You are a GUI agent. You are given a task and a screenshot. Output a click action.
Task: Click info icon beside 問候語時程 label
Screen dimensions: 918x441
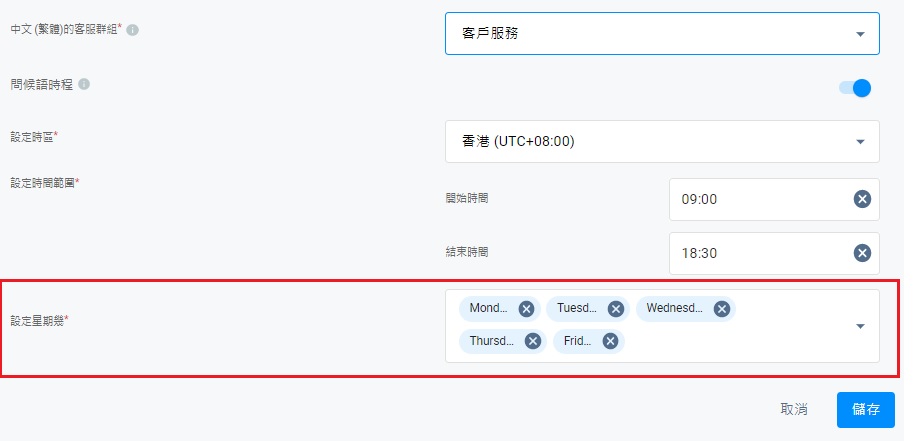84,84
